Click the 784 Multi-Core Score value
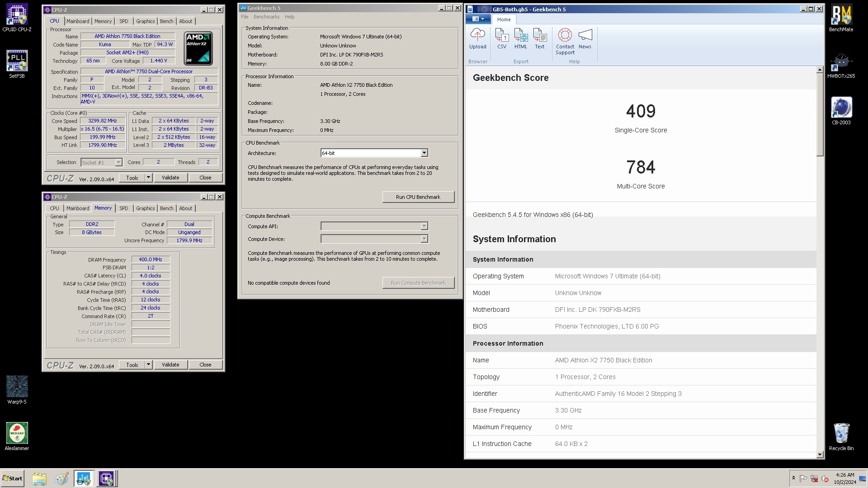Screen dimensions: 868x488 641,167
